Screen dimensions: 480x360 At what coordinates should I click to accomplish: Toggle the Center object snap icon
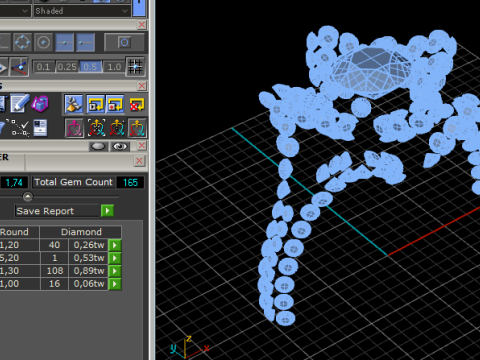pyautogui.click(x=43, y=42)
